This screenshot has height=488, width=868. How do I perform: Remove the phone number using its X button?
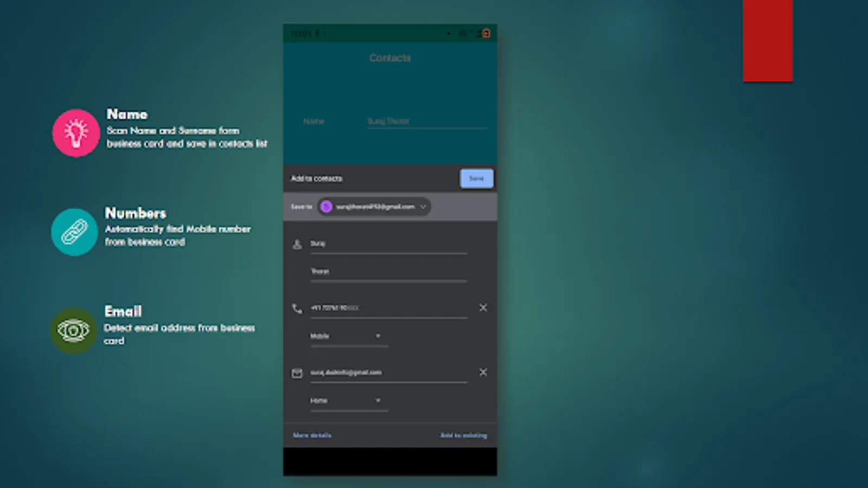pos(483,307)
